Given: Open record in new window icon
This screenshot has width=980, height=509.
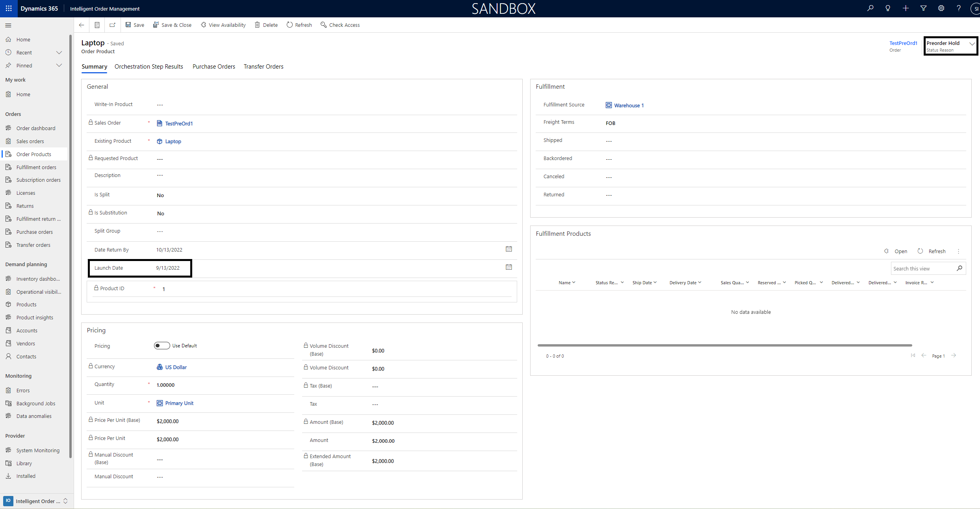Looking at the screenshot, I should click(112, 25).
